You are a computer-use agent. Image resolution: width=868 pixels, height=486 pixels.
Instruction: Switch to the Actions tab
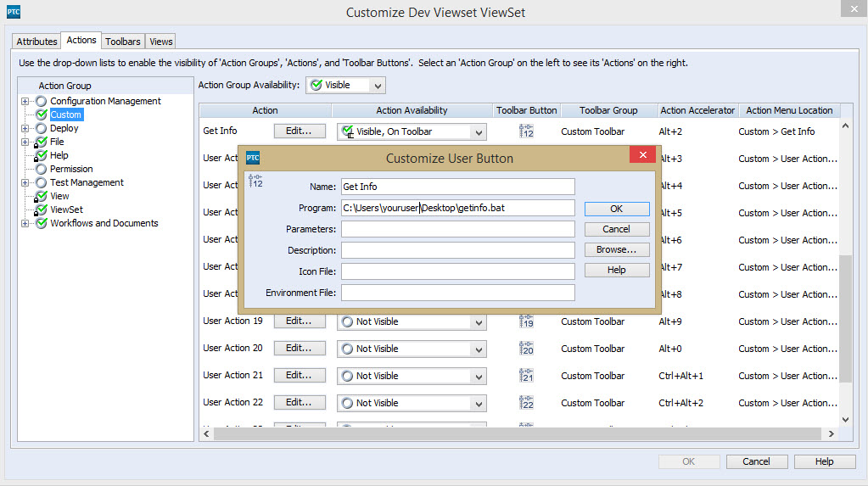tap(81, 40)
